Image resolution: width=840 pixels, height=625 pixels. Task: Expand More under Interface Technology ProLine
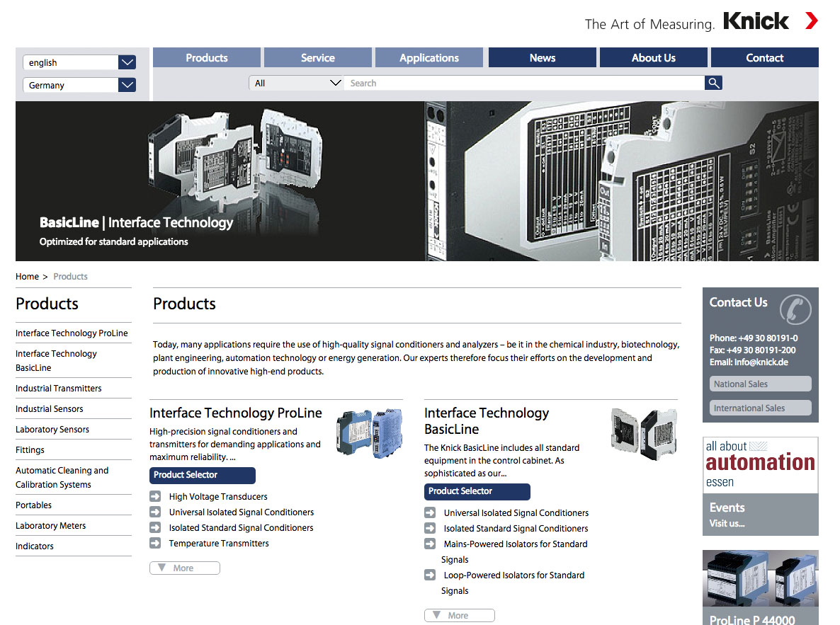point(185,568)
